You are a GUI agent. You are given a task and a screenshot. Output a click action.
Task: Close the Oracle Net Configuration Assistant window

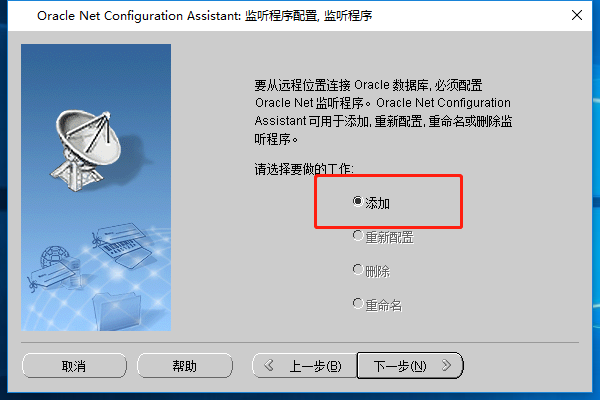pos(577,15)
